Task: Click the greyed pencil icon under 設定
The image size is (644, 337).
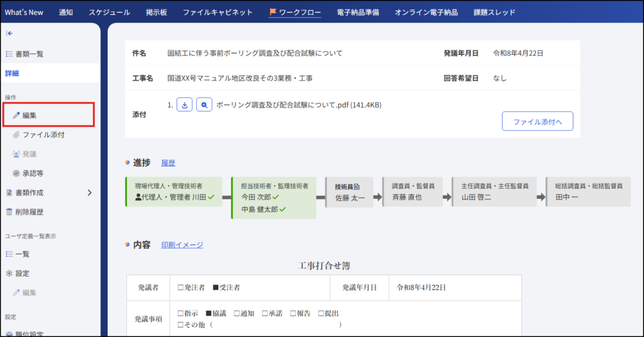Action: click(x=16, y=292)
